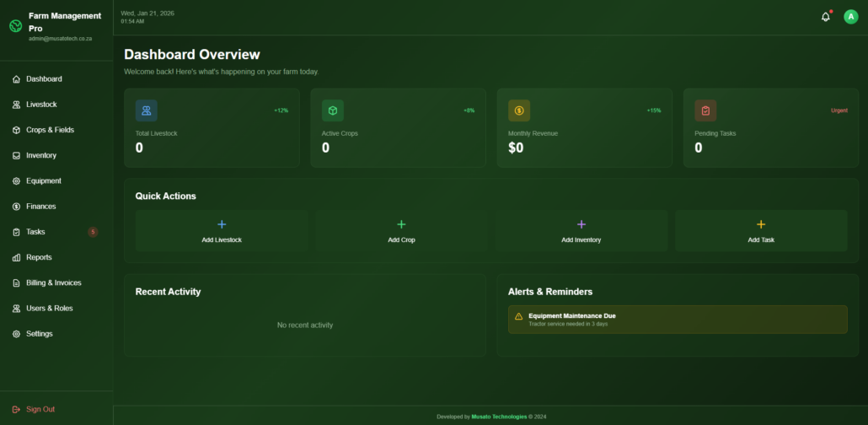Click the Add Task quick action
This screenshot has width=868, height=425.
click(760, 231)
